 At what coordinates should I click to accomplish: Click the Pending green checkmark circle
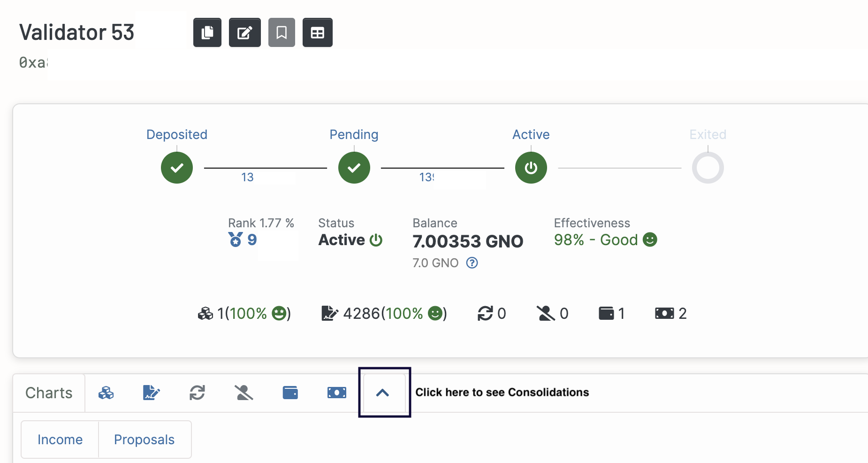pos(354,168)
